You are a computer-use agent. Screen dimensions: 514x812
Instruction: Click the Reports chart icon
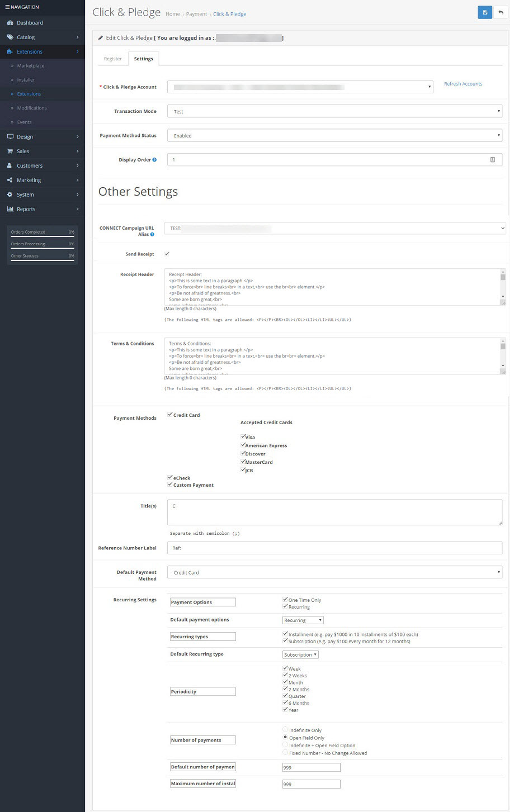point(10,210)
